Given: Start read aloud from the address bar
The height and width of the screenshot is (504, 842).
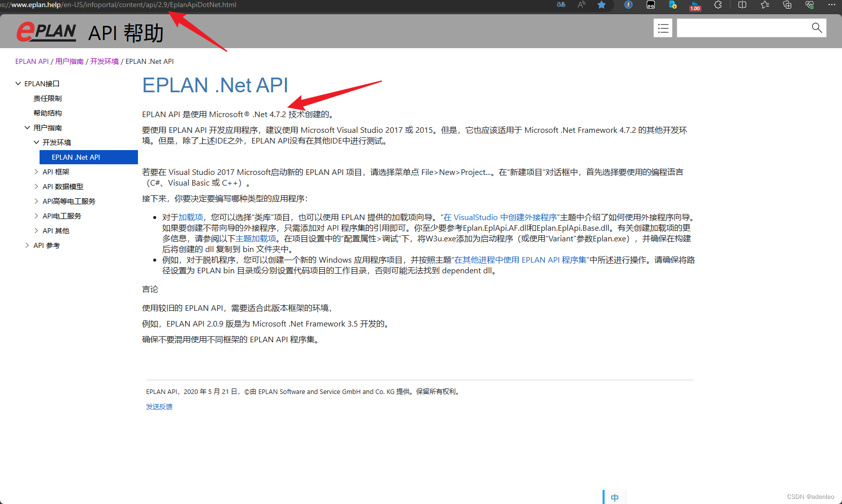Looking at the screenshot, I should click(x=581, y=5).
